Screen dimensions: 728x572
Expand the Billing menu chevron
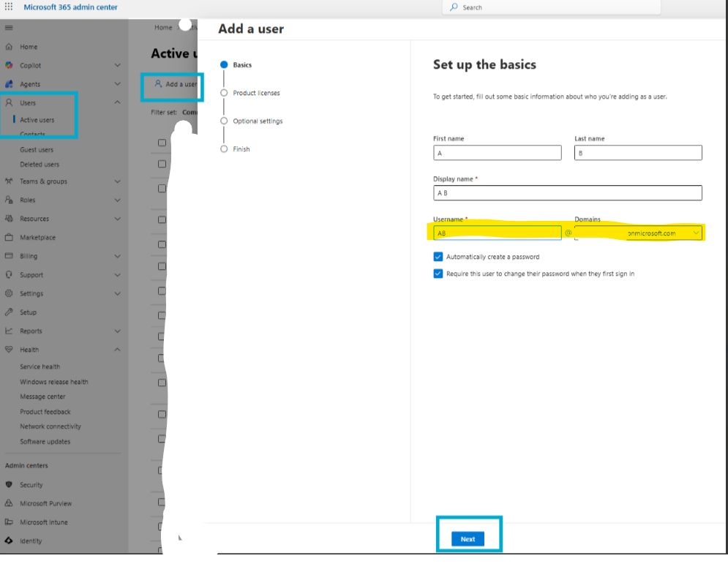118,256
